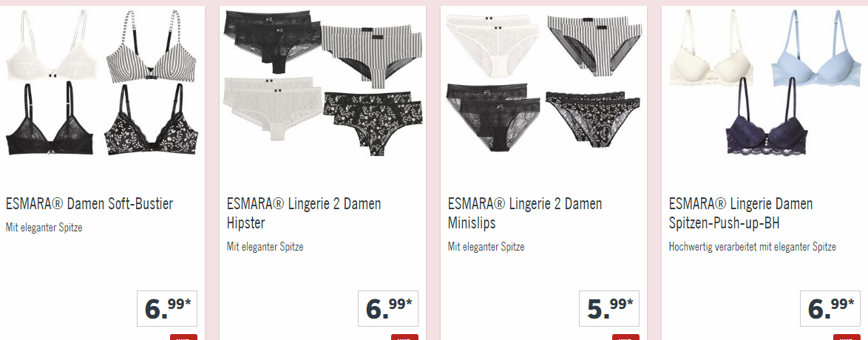
Task: View the striped hipster pair image
Action: point(371,55)
